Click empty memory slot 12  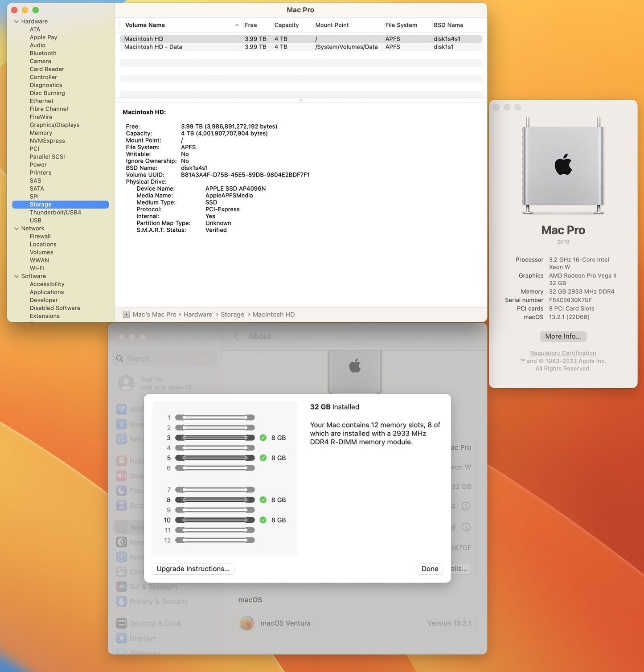[x=215, y=541]
